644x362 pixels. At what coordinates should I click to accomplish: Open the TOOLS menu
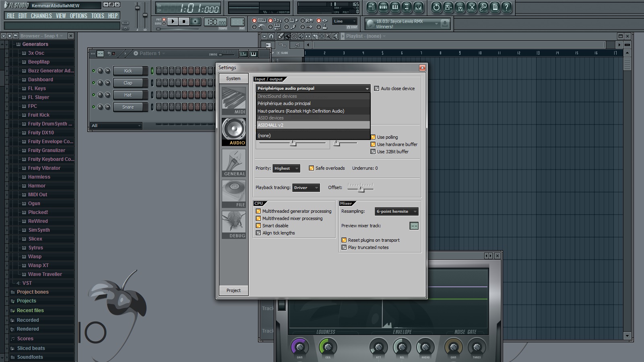(97, 16)
